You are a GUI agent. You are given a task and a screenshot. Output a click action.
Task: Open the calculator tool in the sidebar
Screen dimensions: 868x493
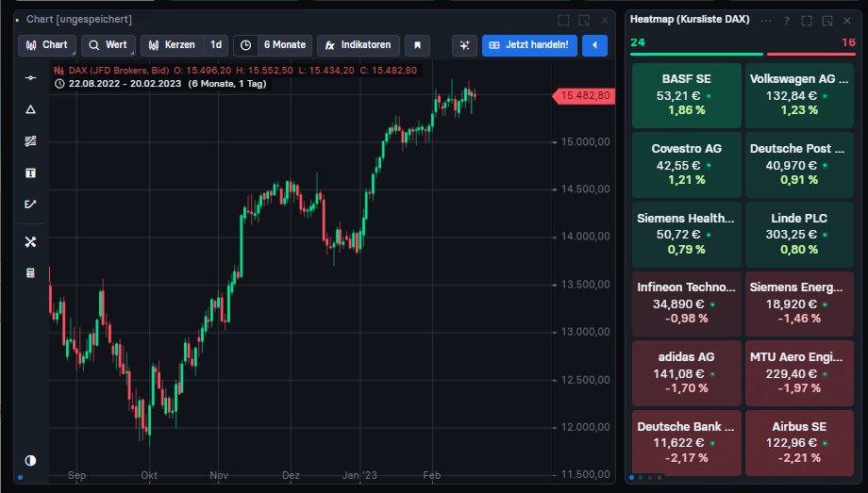tap(30, 272)
